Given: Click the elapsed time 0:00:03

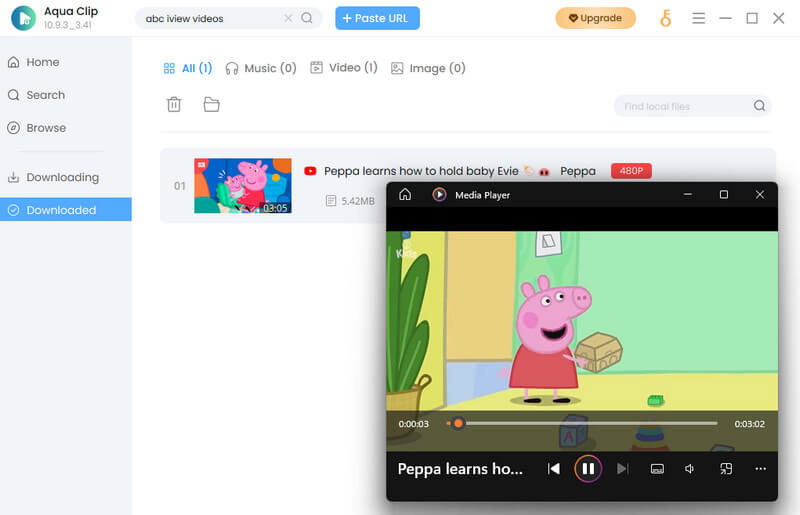Looking at the screenshot, I should (x=414, y=424).
